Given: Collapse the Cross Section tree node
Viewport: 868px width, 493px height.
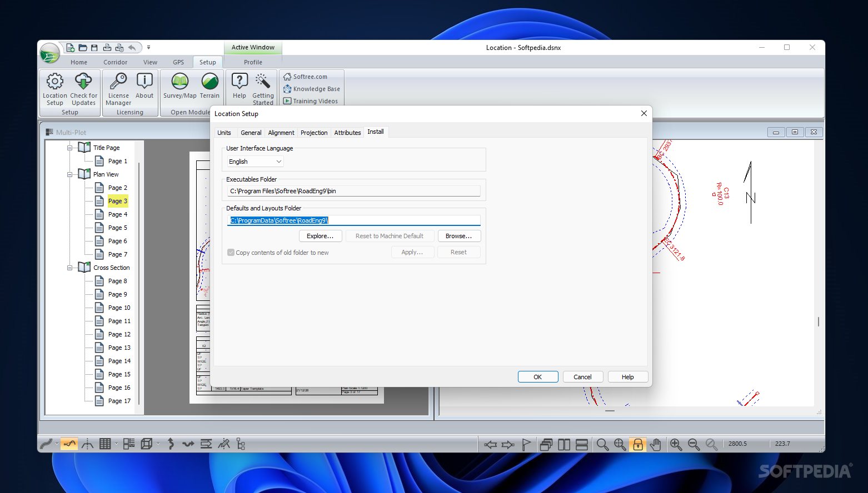Looking at the screenshot, I should pos(70,268).
